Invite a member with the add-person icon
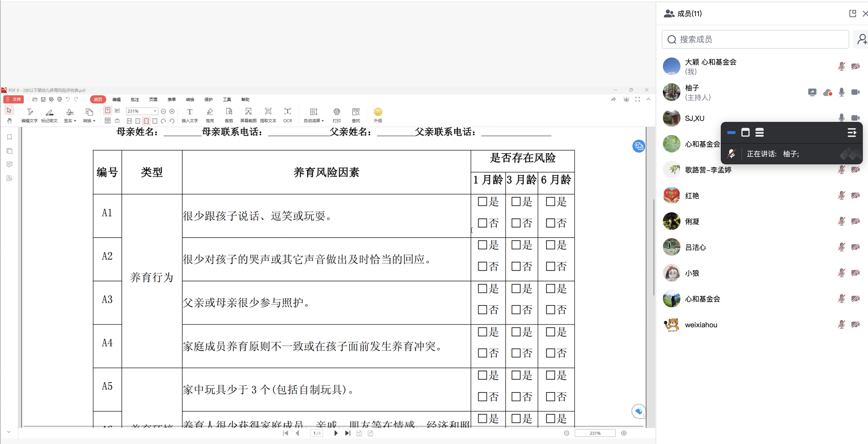Viewport: 868px width, 444px height. 862,39
